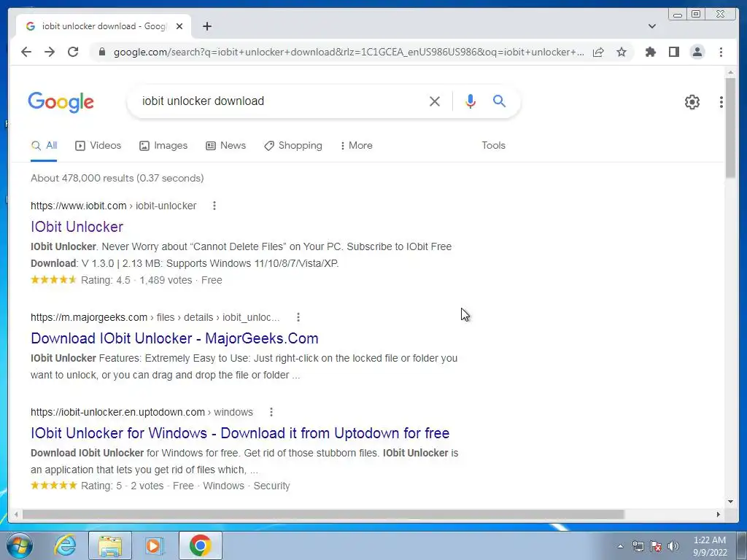Open the Chrome three-dot menu
This screenshot has width=747, height=560.
pos(721,52)
